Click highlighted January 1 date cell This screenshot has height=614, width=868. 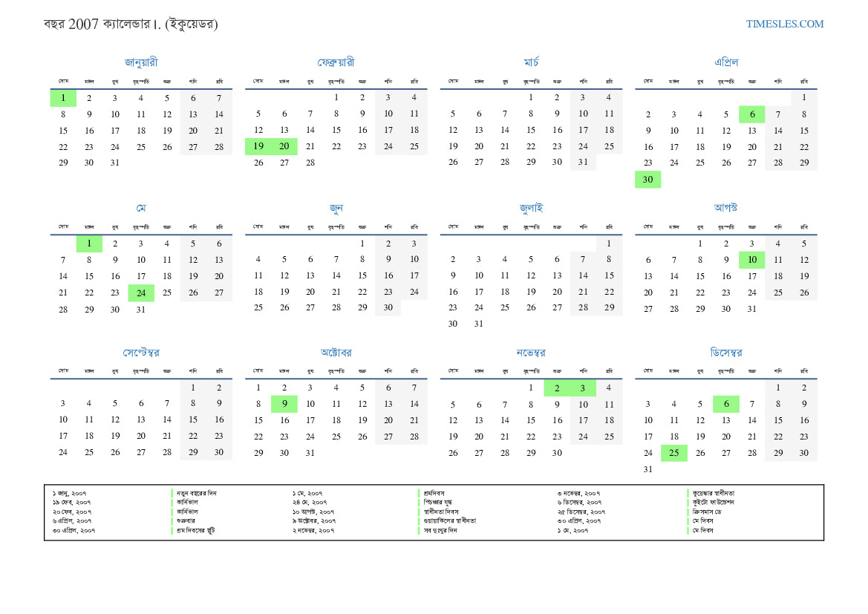click(x=63, y=98)
